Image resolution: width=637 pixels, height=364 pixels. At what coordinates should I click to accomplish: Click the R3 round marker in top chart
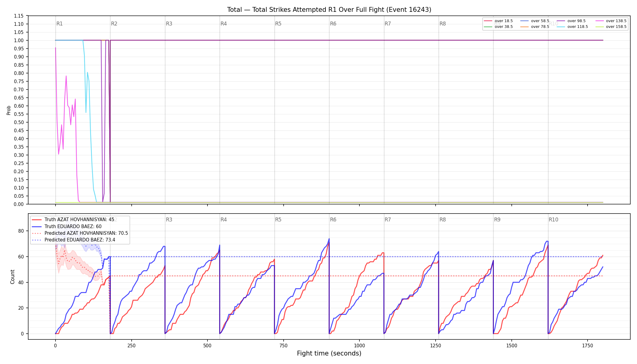tap(169, 24)
